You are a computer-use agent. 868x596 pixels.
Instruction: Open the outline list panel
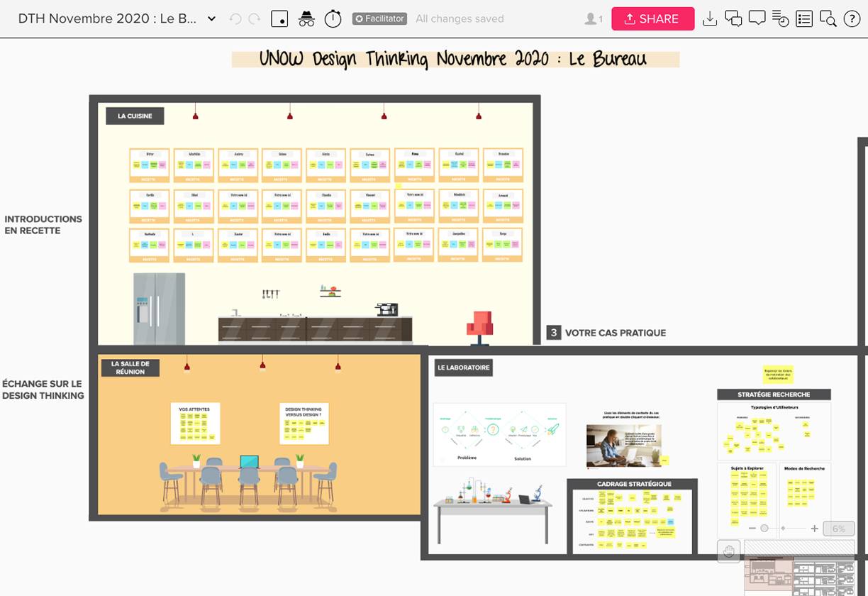tap(804, 19)
